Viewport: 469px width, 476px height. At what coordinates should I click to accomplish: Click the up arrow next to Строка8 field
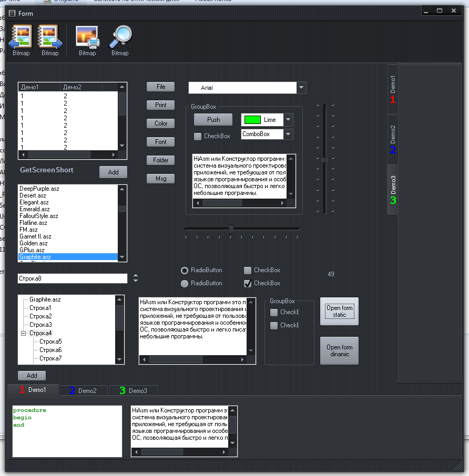tap(136, 275)
